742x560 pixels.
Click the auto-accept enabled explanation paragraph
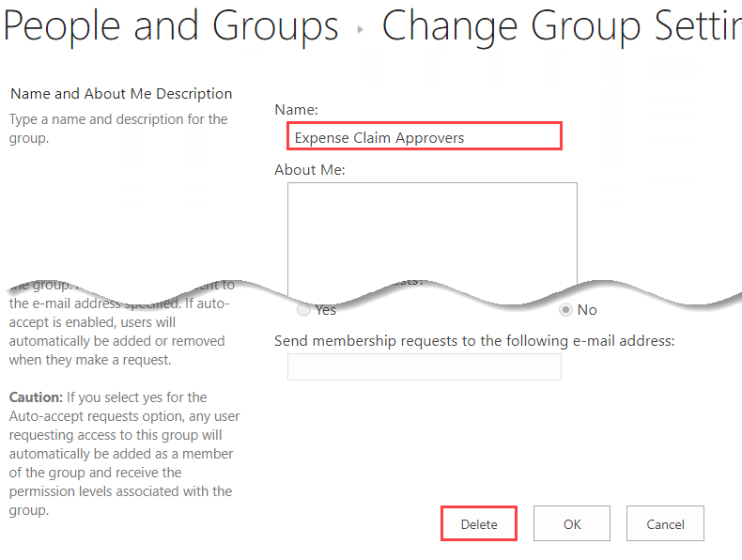[118, 332]
